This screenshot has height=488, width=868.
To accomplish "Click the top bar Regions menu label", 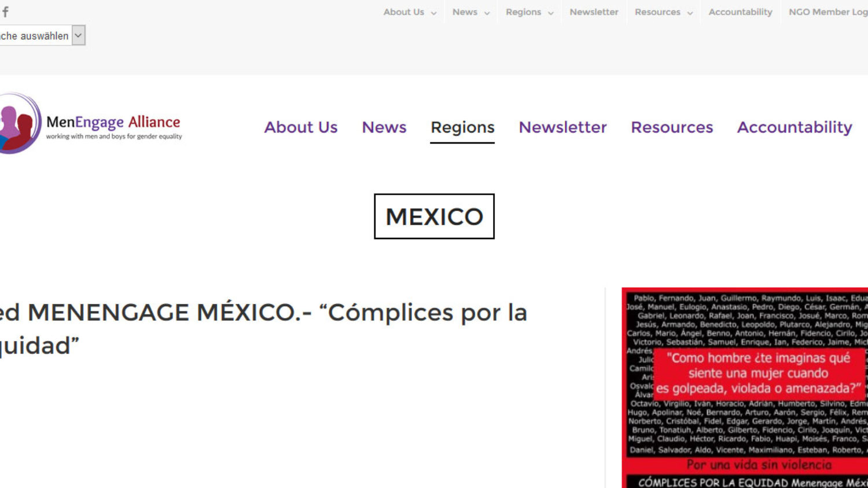I will 523,12.
